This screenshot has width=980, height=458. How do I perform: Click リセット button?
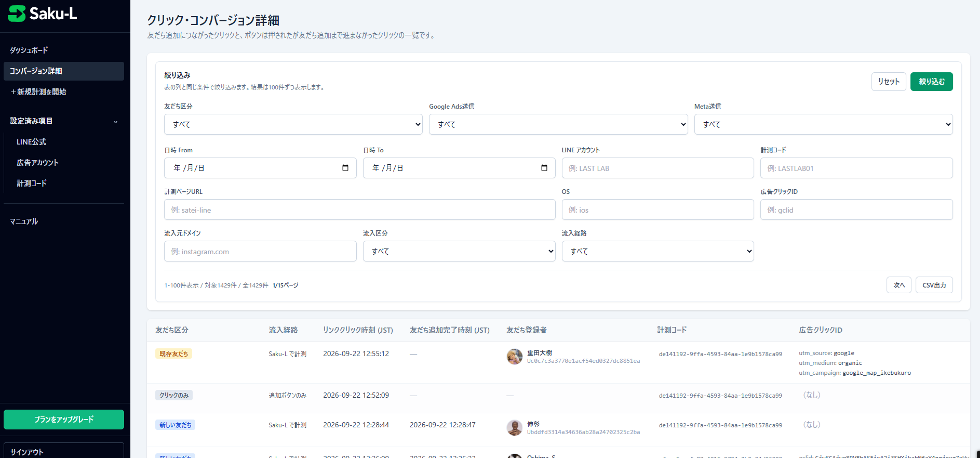tap(889, 82)
